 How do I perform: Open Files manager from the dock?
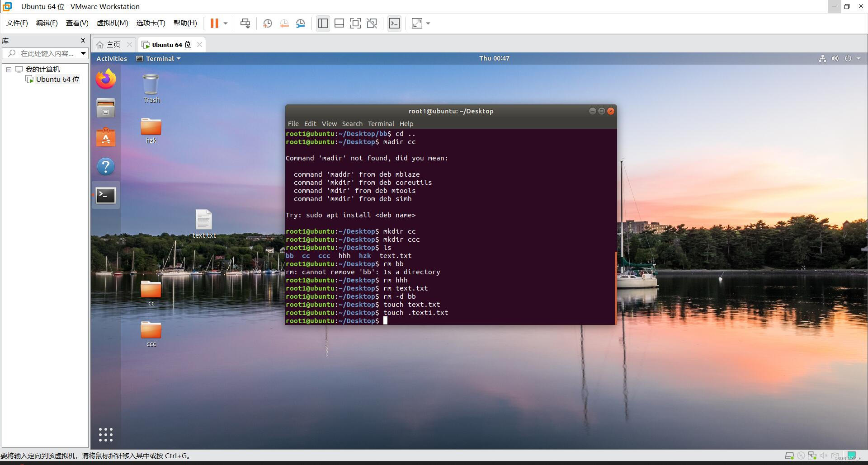coord(106,108)
